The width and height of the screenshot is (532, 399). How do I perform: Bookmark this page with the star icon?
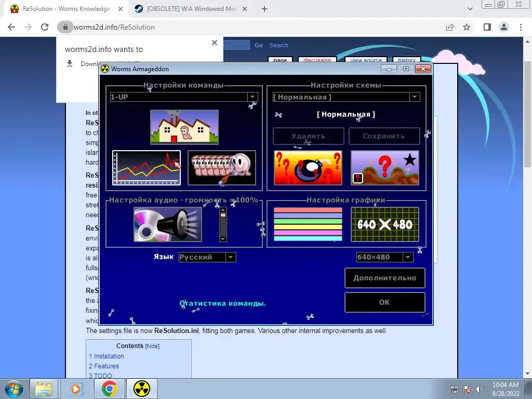[x=467, y=27]
